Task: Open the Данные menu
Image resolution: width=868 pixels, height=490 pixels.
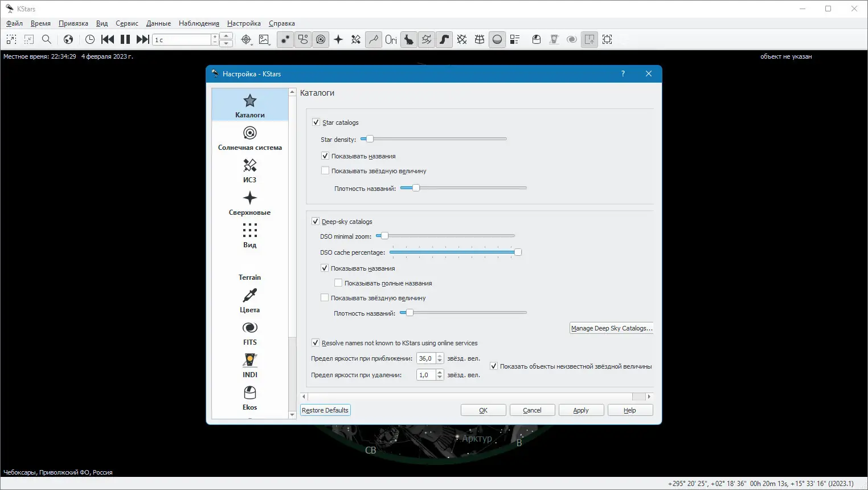Action: click(158, 23)
